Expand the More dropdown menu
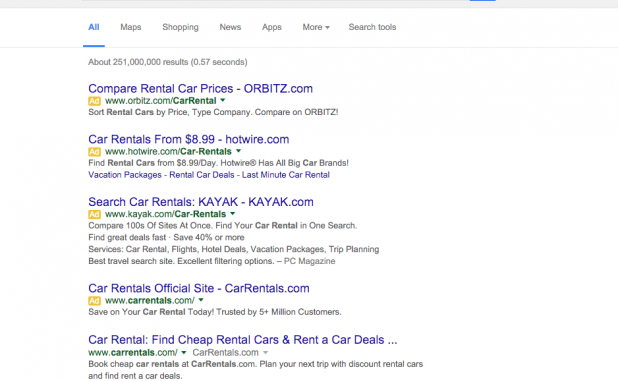Screen dimensions: 618x381 click(x=316, y=27)
